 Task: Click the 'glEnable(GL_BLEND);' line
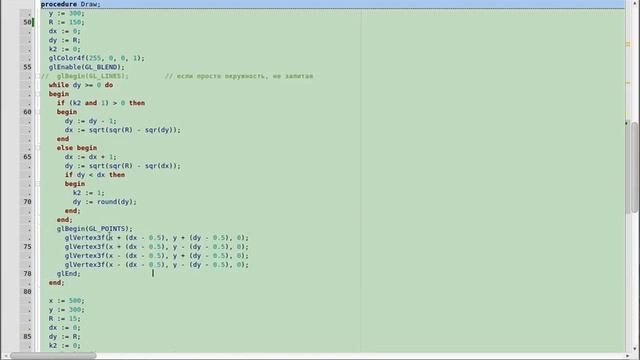pyautogui.click(x=87, y=67)
